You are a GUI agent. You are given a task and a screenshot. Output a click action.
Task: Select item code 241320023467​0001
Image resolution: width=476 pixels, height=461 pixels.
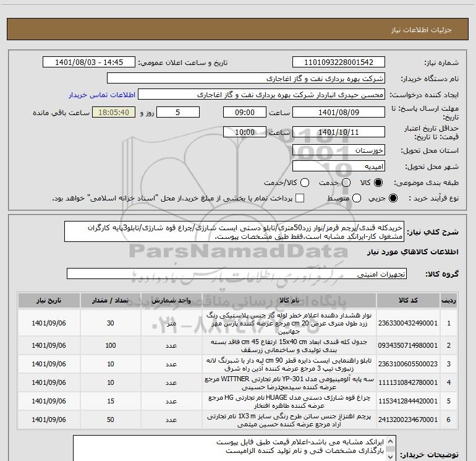pos(408,420)
